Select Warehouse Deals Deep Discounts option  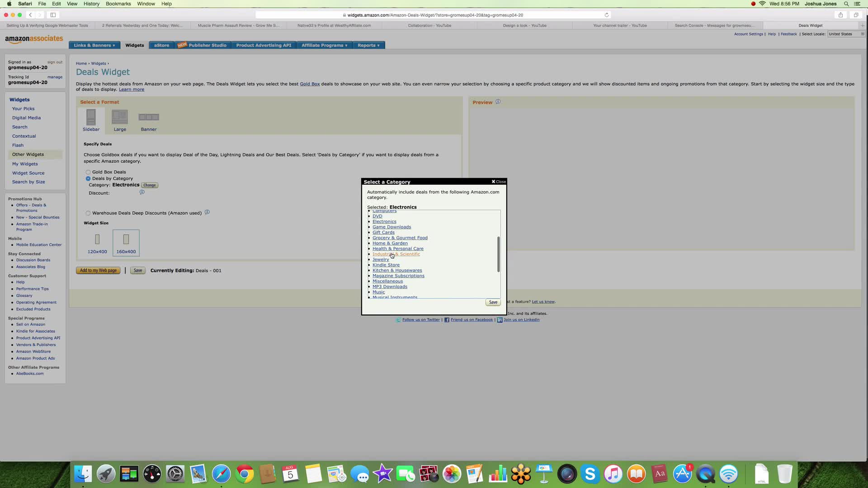click(x=88, y=213)
